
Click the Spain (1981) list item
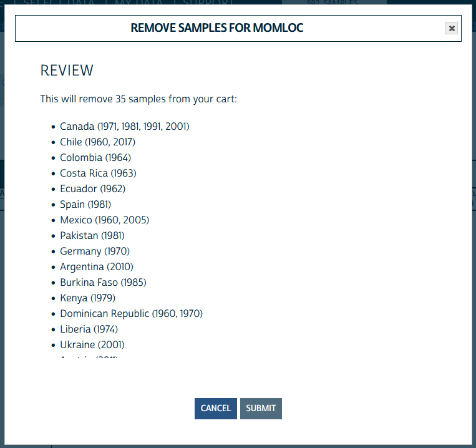85,204
